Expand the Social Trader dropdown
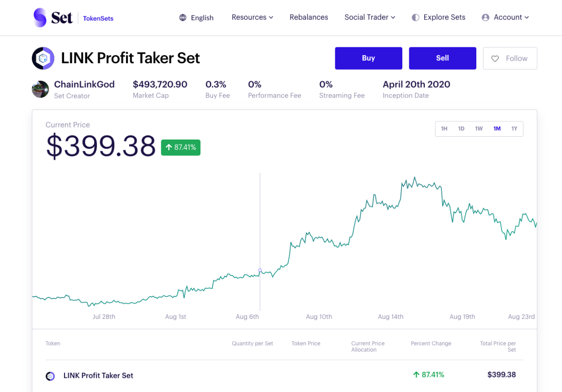562x392 pixels. [x=370, y=17]
